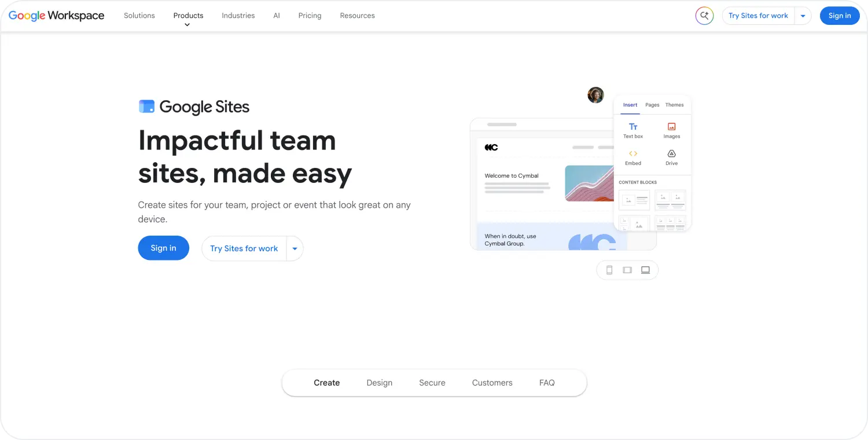The width and height of the screenshot is (868, 440).
Task: Click Try Sites for work in header
Action: click(x=758, y=16)
